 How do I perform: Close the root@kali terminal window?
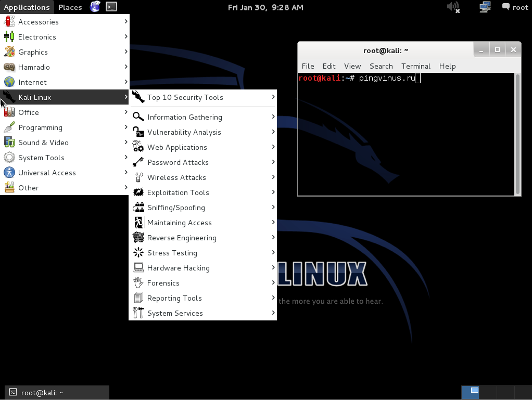tap(513, 50)
